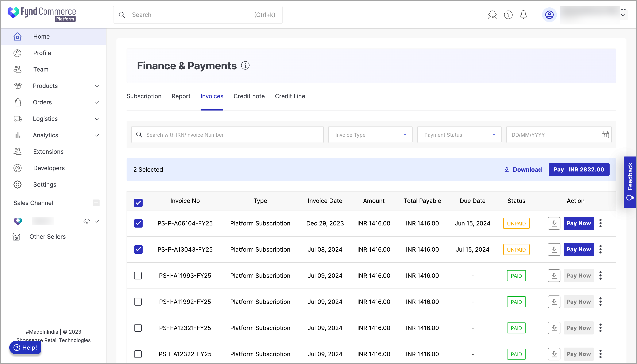The image size is (637, 364).
Task: Open more options for PS-P-A06104-FY25
Action: click(x=600, y=223)
